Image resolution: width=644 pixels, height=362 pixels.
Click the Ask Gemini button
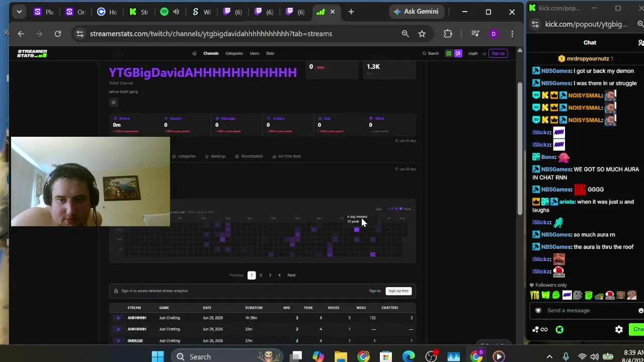click(416, 12)
